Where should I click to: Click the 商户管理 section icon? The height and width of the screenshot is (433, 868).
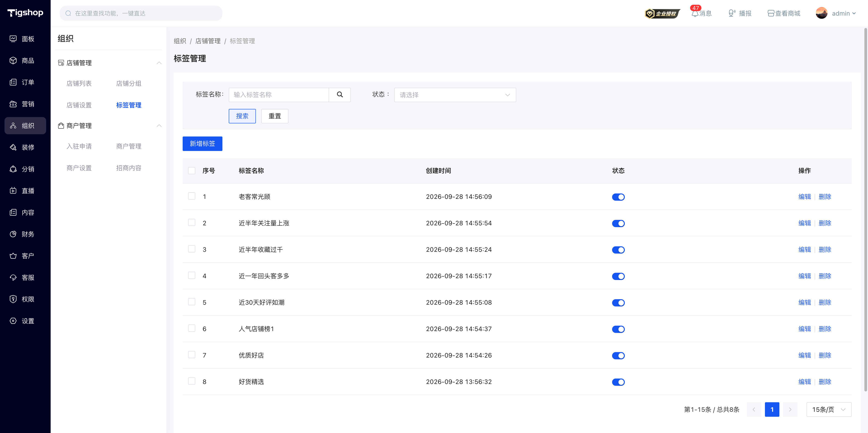pos(61,126)
